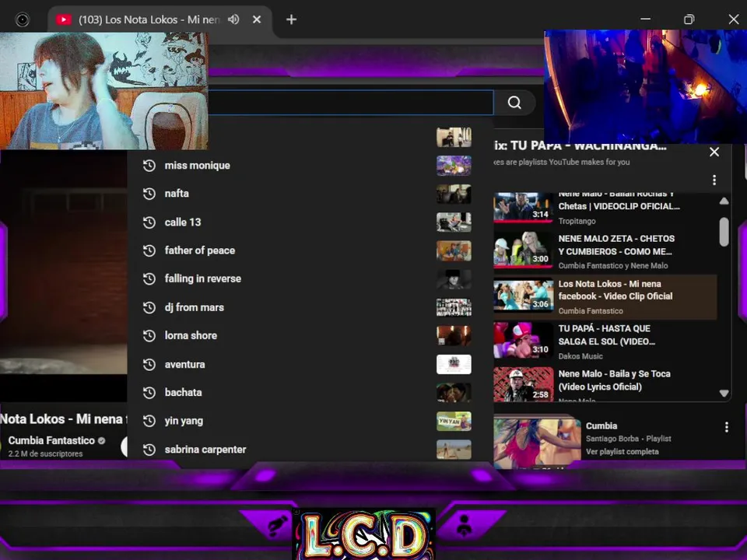Click the L.C.D logo on overlay
Viewport: 747px width, 560px height.
pyautogui.click(x=364, y=534)
